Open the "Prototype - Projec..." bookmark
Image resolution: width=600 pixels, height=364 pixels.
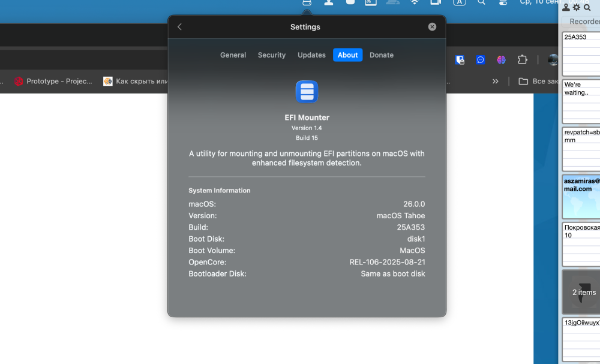[53, 81]
